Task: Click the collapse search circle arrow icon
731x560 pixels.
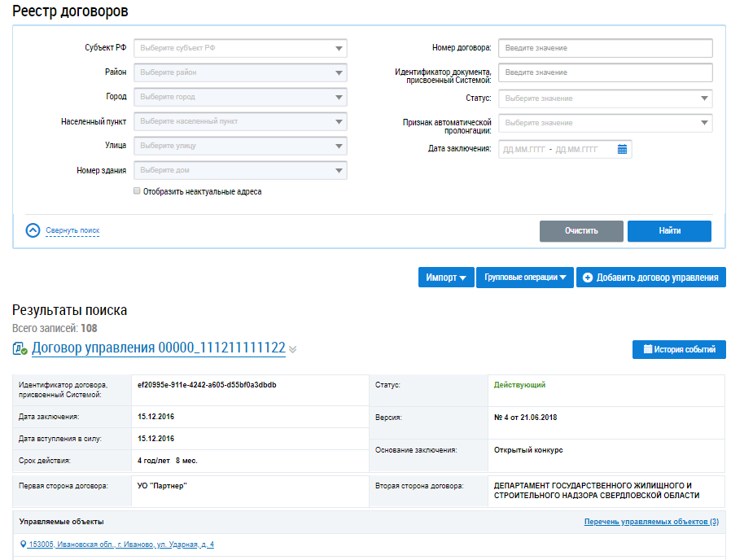Action: pyautogui.click(x=33, y=230)
